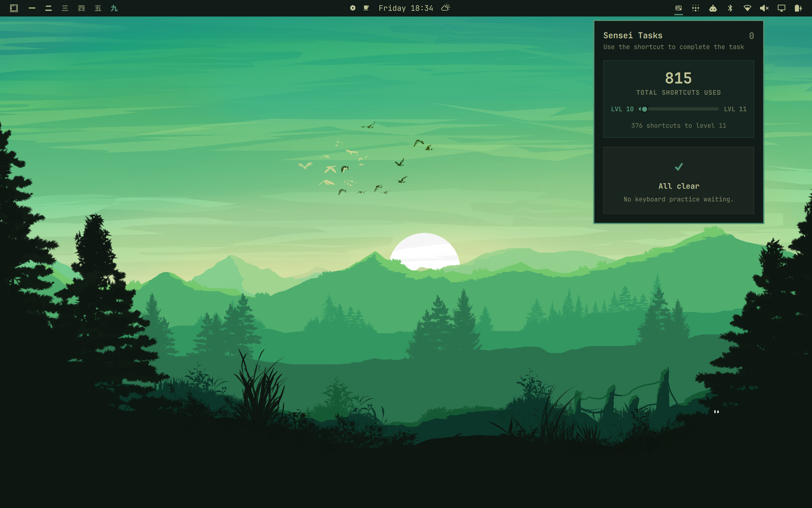Click the "No keyboard practice waiting." message
The height and width of the screenshot is (508, 812).
(679, 199)
